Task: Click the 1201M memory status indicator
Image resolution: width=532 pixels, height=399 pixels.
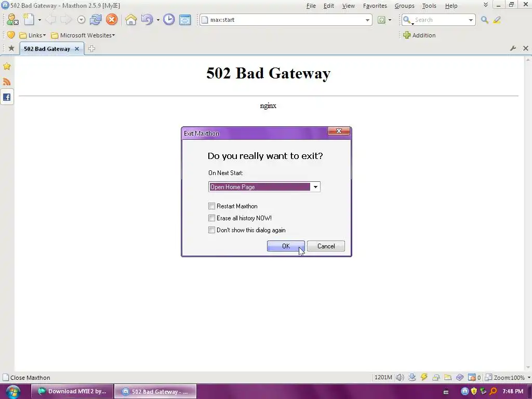Action: [383, 377]
